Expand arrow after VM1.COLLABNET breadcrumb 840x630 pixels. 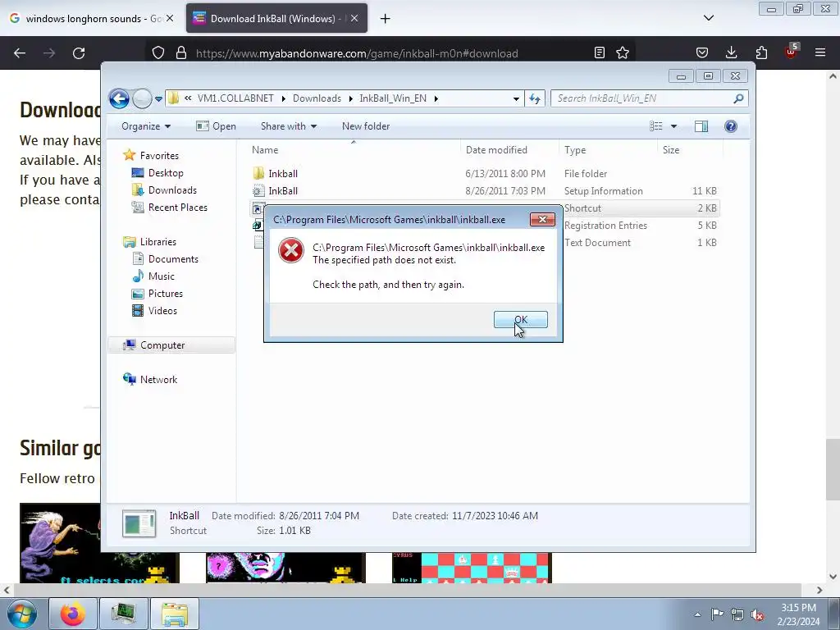pyautogui.click(x=283, y=98)
